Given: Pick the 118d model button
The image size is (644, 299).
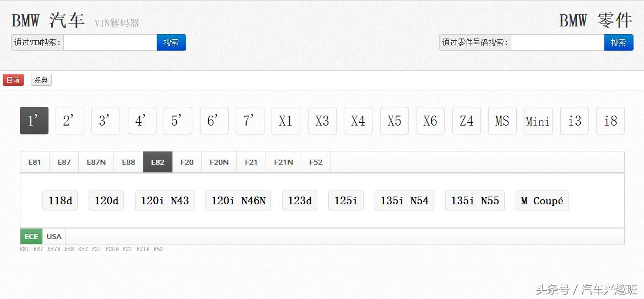Looking at the screenshot, I should tap(60, 200).
